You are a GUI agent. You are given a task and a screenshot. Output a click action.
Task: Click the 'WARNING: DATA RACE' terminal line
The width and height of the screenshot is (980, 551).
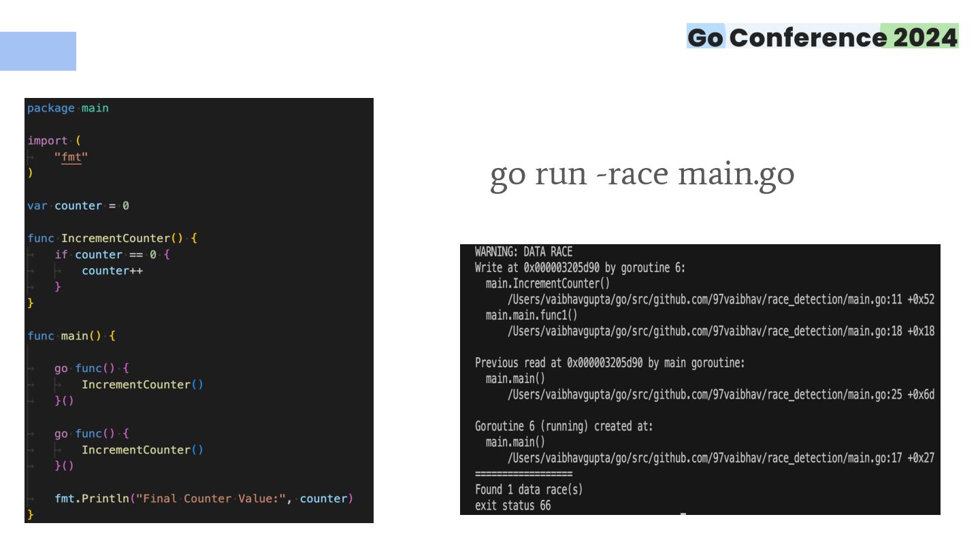pos(524,252)
